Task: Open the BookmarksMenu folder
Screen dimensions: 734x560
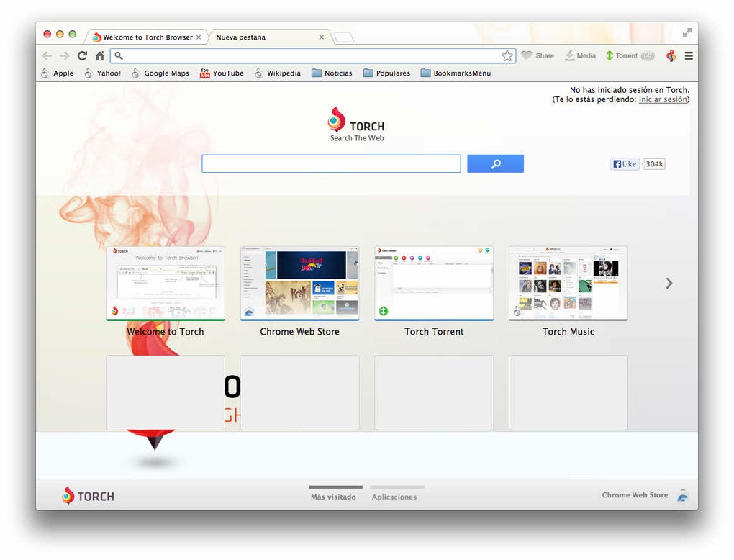Action: [456, 73]
